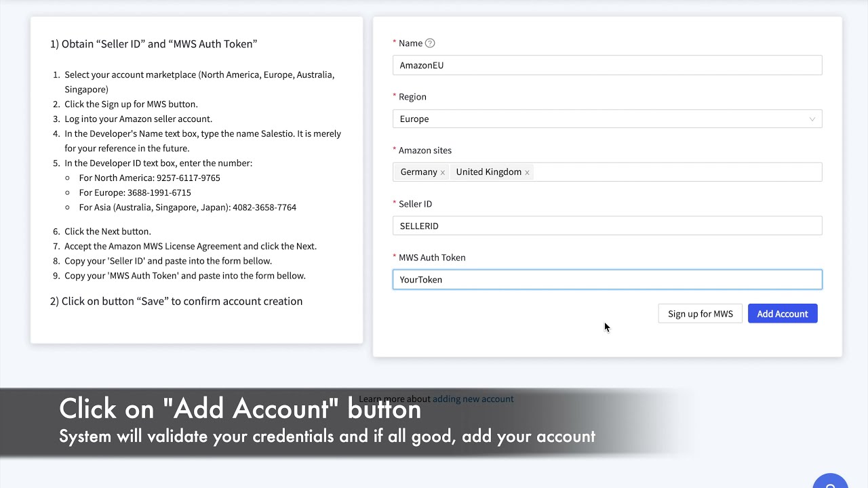The height and width of the screenshot is (488, 868).
Task: Click the Region dropdown chevron arrow
Action: [812, 119]
